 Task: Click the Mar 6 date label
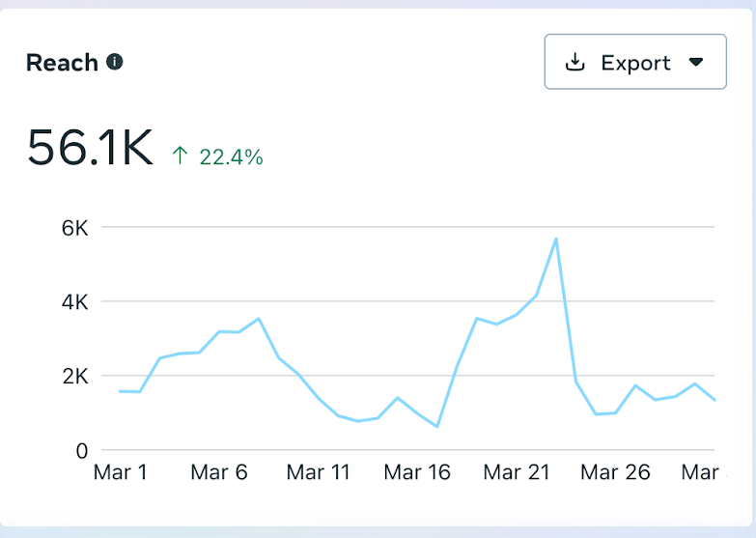(x=219, y=472)
